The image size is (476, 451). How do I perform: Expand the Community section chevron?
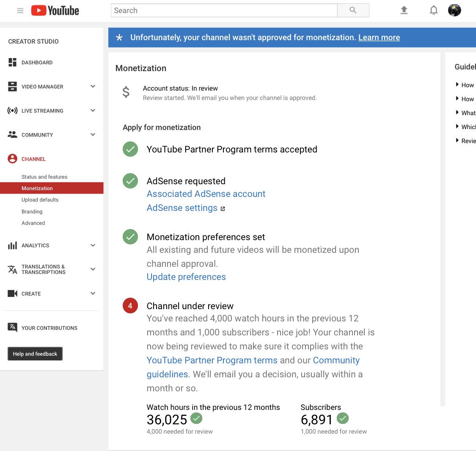click(93, 134)
